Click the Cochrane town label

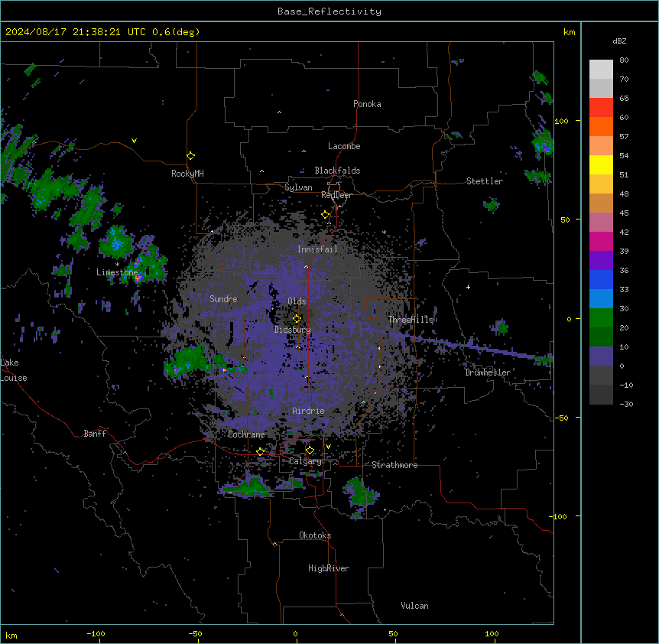tap(246, 434)
